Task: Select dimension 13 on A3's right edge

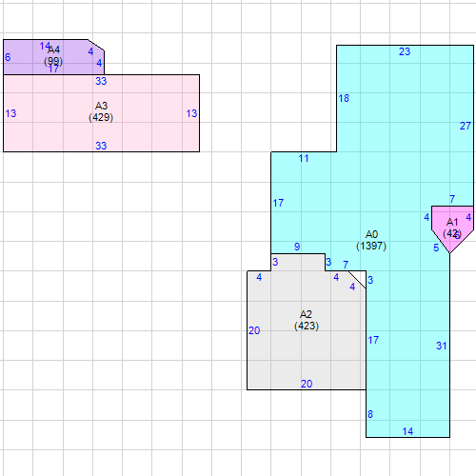Action: point(191,113)
